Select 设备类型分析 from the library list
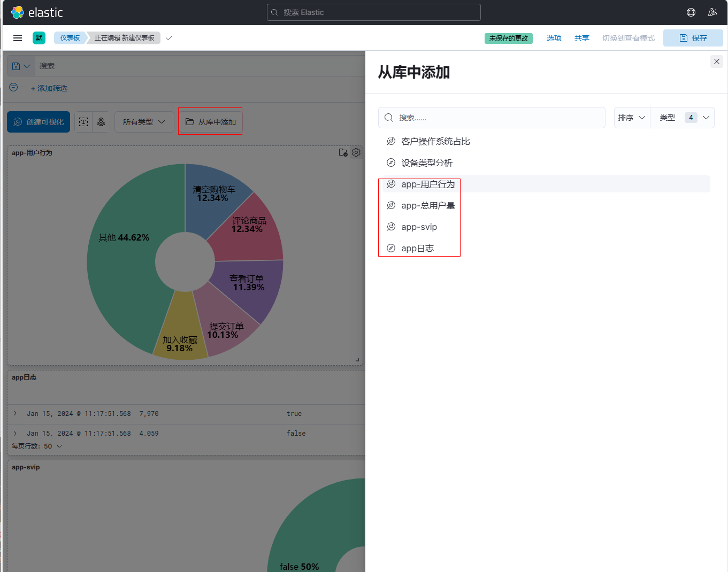Image resolution: width=728 pixels, height=572 pixels. (427, 163)
